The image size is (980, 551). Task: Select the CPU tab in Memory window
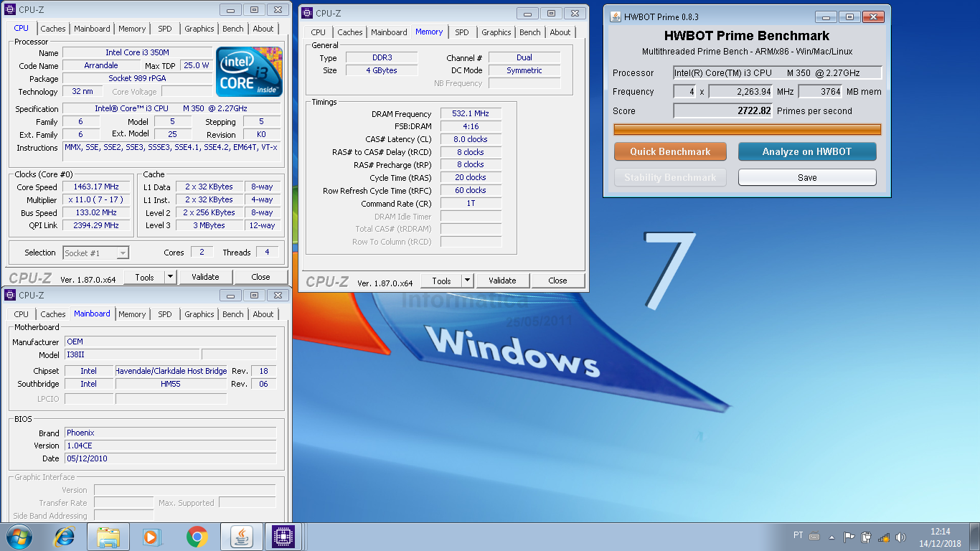coord(319,32)
